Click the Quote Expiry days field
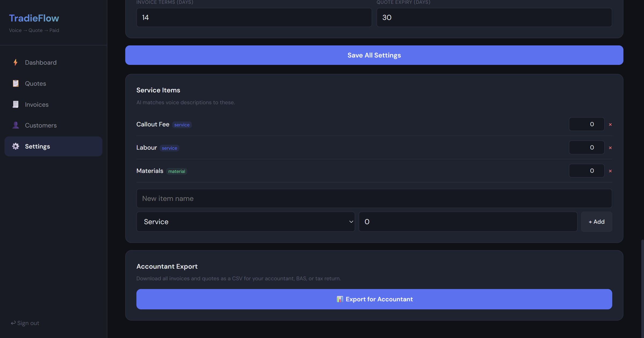Image resolution: width=644 pixels, height=338 pixels. point(494,17)
